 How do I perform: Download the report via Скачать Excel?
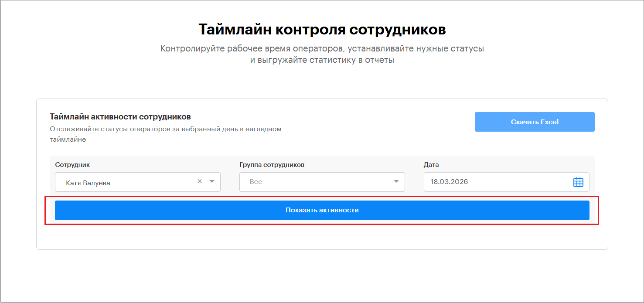[534, 122]
